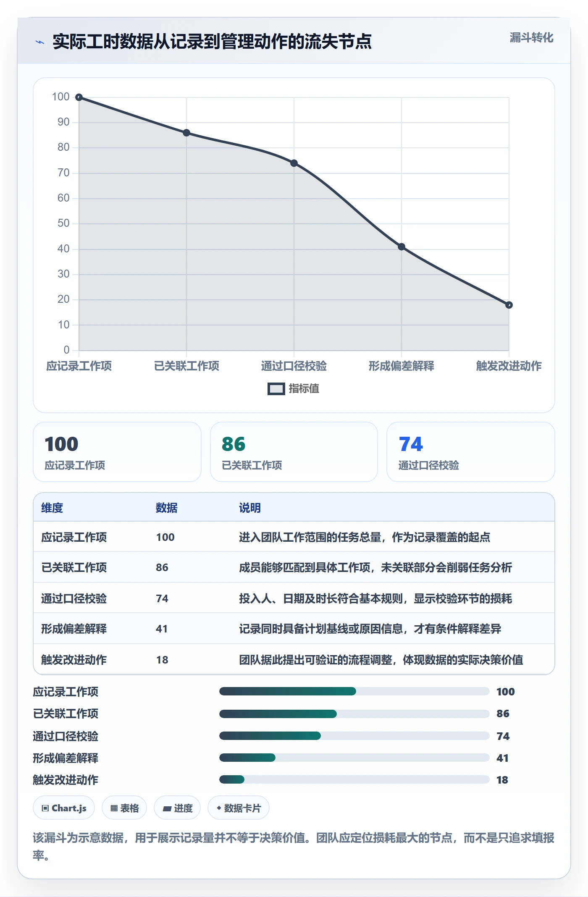Click the chart data point for 形成偏差解释

click(x=402, y=247)
